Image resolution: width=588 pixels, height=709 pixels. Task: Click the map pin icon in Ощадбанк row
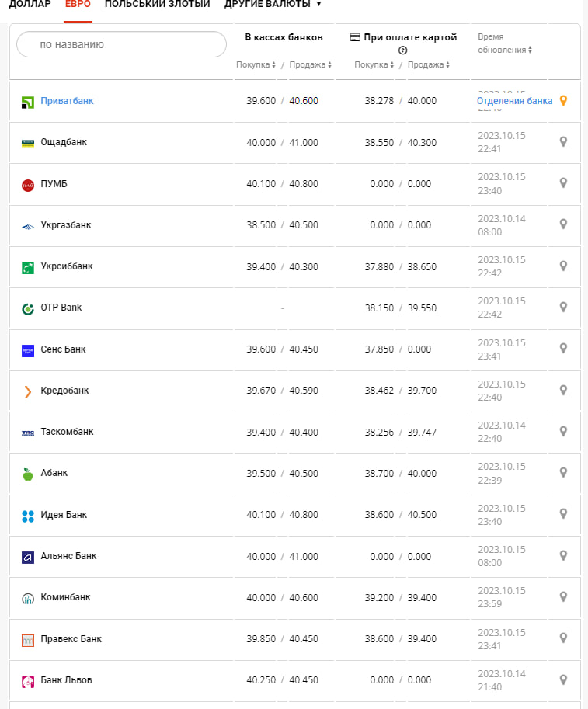(564, 142)
